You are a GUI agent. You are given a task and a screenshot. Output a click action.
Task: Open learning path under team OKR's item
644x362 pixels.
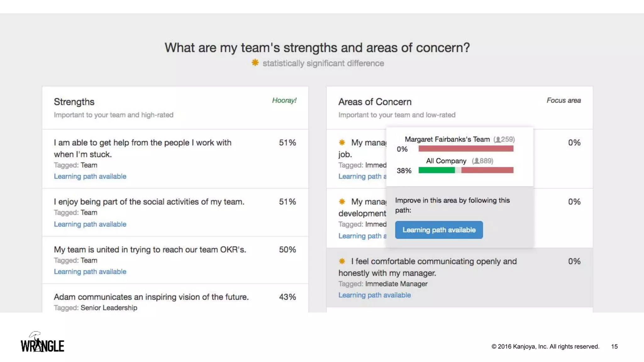click(90, 272)
